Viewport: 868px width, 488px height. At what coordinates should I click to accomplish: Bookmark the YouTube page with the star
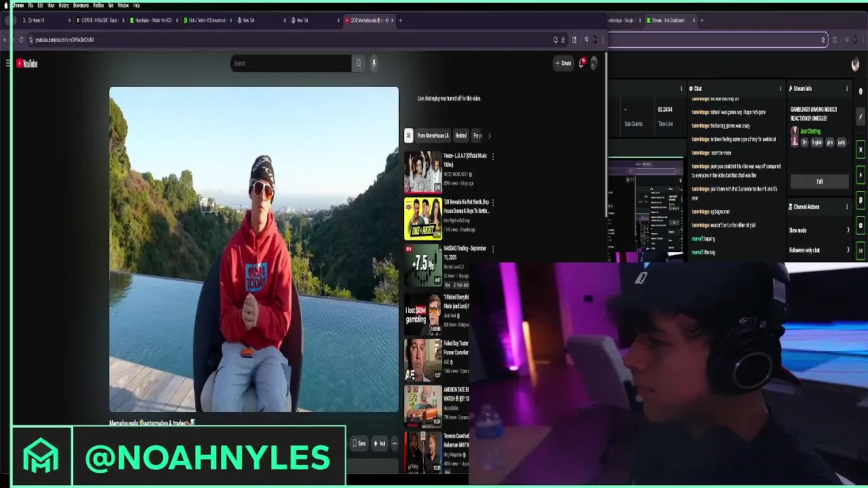(563, 39)
